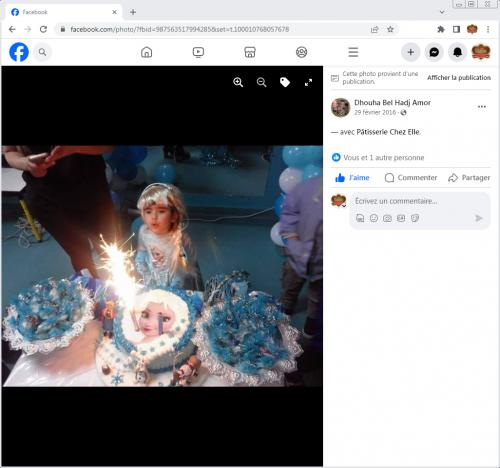Screen dimensions: 500x468
Task: View site information lock icon
Action: click(x=62, y=29)
